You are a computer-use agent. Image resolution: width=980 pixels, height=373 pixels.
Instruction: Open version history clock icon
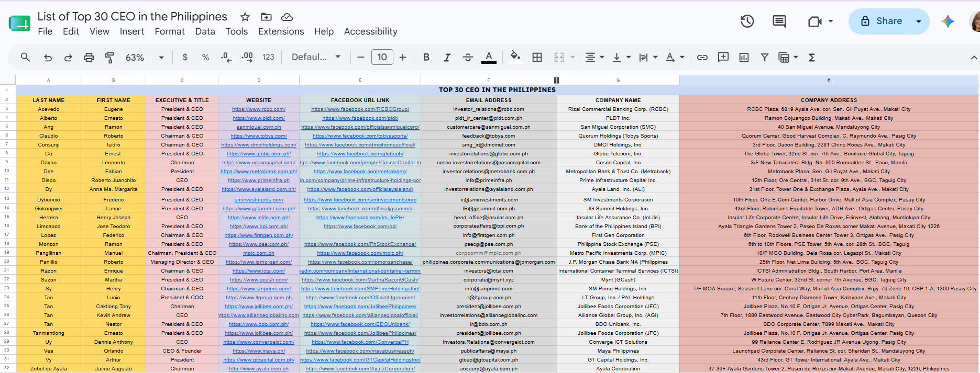[x=747, y=21]
